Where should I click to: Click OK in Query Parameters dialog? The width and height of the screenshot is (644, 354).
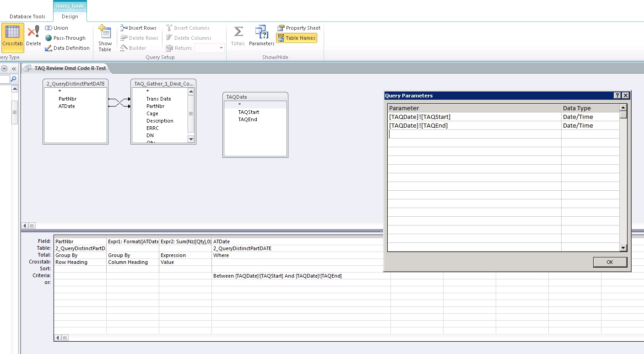pyautogui.click(x=610, y=262)
